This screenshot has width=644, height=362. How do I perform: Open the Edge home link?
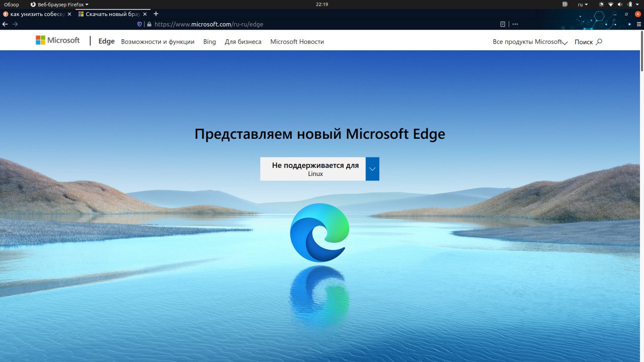point(107,42)
